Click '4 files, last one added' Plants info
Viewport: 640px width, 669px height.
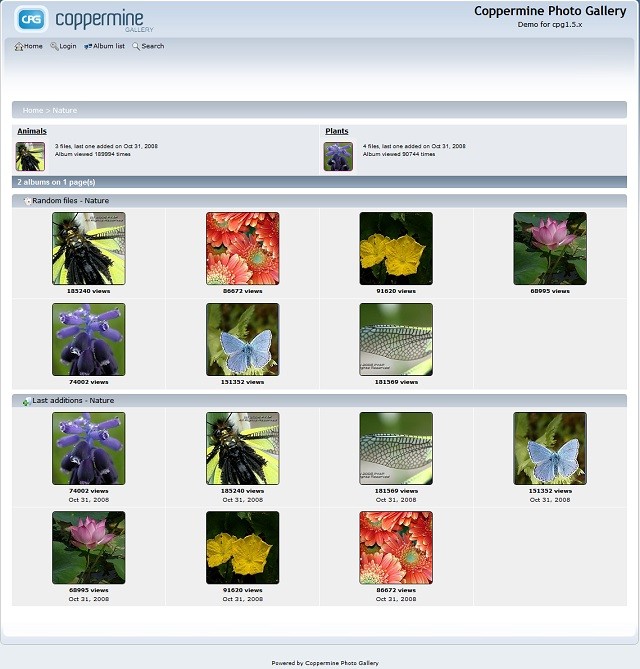[414, 146]
